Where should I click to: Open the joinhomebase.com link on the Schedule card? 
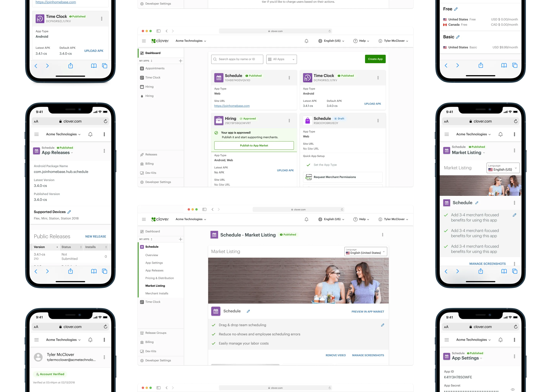pos(232,106)
